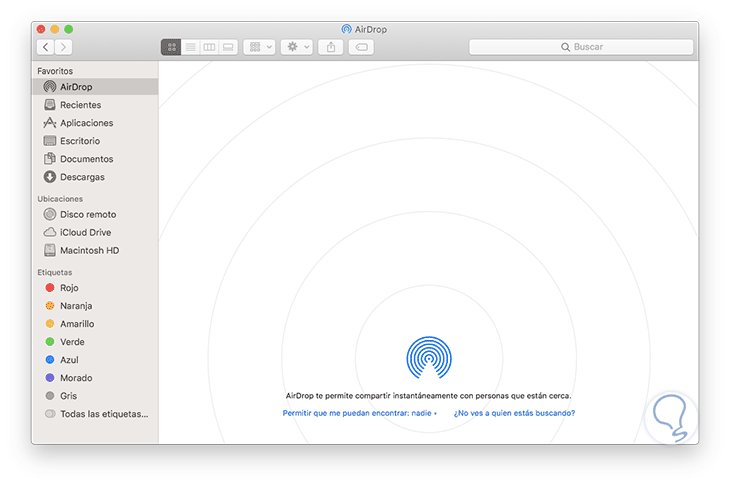Image resolution: width=730 pixels, height=485 pixels.
Task: Click the large blue AirDrop icon
Action: 429,358
